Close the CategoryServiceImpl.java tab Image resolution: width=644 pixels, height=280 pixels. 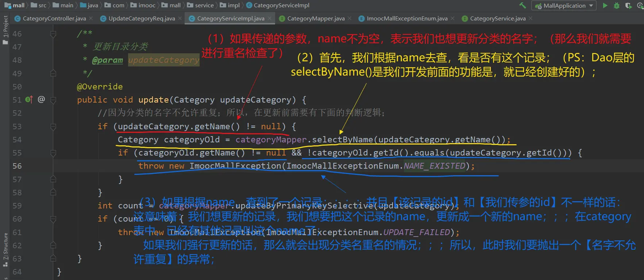270,18
